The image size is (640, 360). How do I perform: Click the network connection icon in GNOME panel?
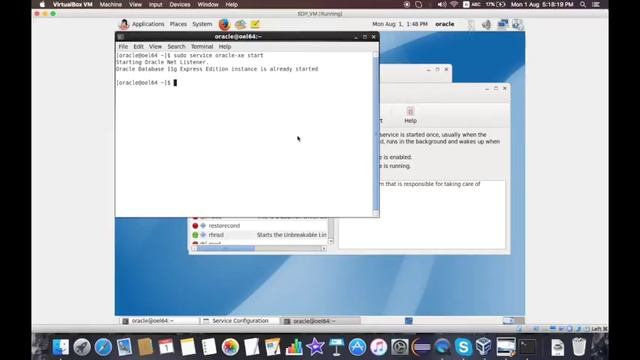[502, 24]
